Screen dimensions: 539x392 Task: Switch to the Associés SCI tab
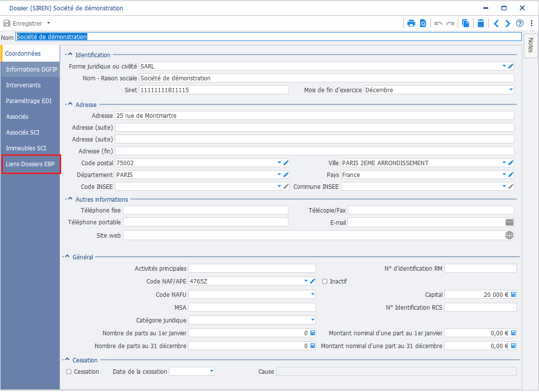[x=31, y=132]
